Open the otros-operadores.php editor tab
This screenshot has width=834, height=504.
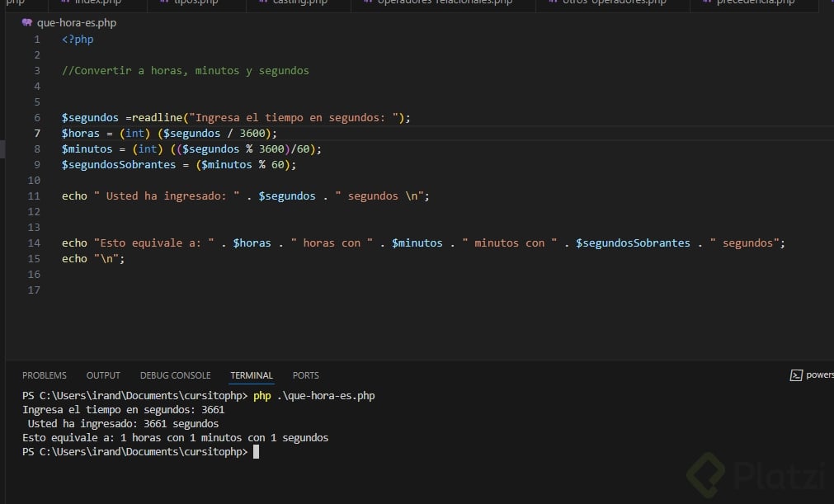[615, 2]
